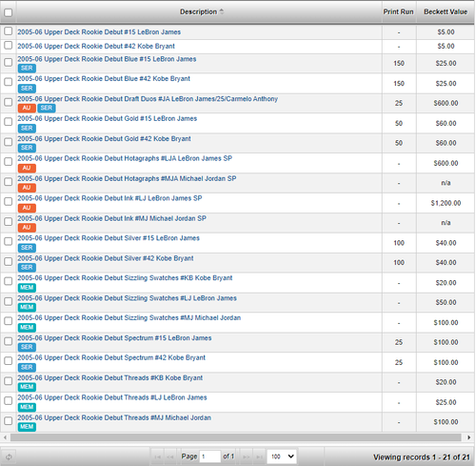Check the box for Threads #KB Kobe Bryant
This screenshot has height=466, width=476.
tap(9, 381)
